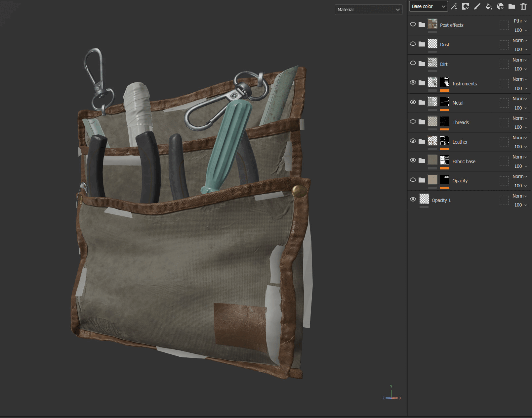Screen dimensions: 532x418
Task: Click folder icon of Instruments layer
Action: 422,83
